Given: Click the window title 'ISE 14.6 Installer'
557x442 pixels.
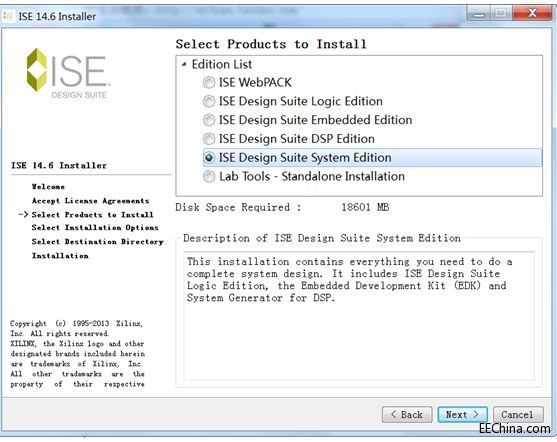Looking at the screenshot, I should coord(57,16).
